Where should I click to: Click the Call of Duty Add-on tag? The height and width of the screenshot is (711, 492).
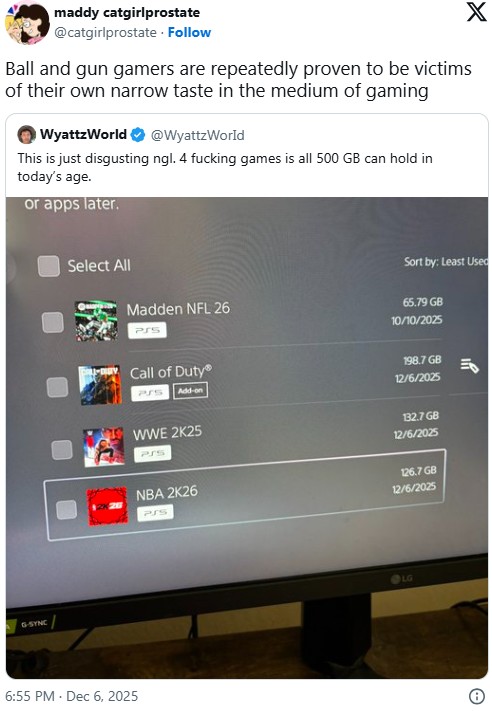click(190, 390)
